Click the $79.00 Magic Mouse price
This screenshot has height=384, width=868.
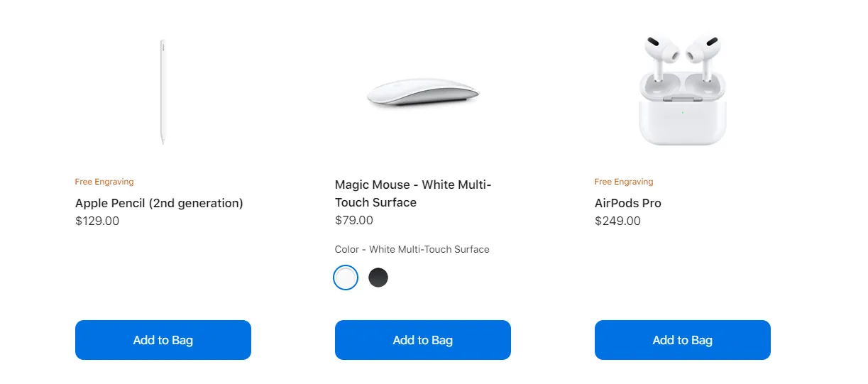[354, 220]
